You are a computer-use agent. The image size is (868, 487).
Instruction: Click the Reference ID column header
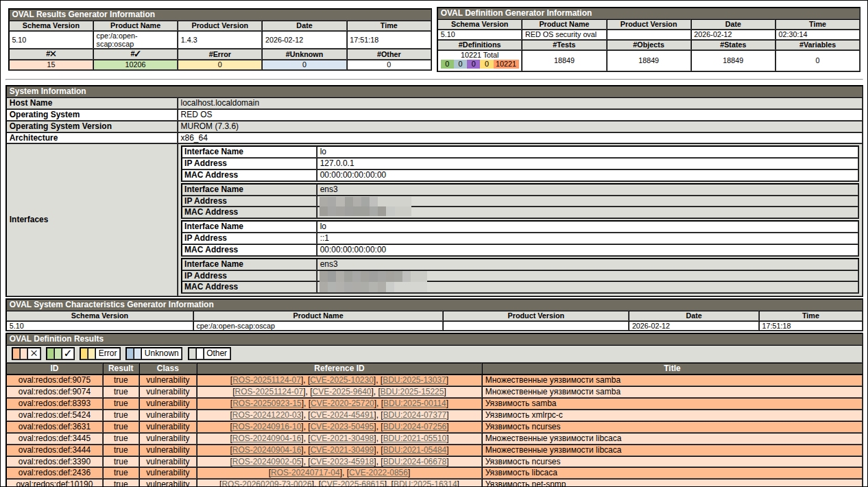pyautogui.click(x=339, y=368)
